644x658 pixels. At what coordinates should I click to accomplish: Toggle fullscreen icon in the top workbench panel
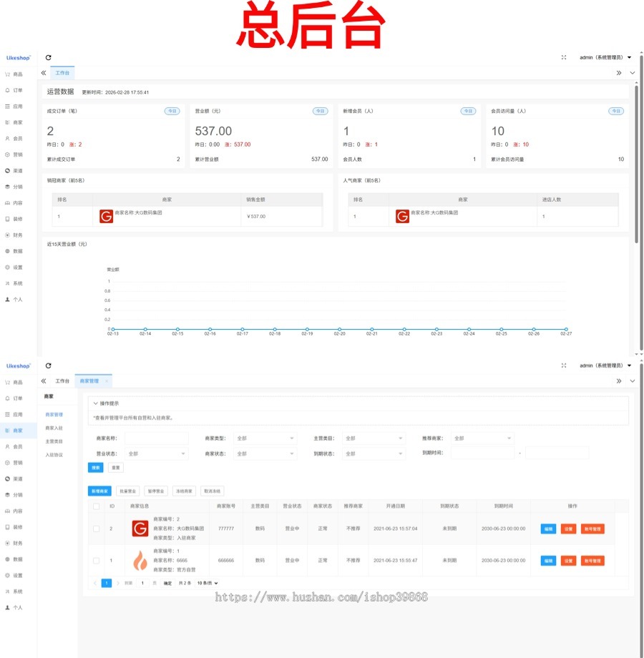pos(564,57)
